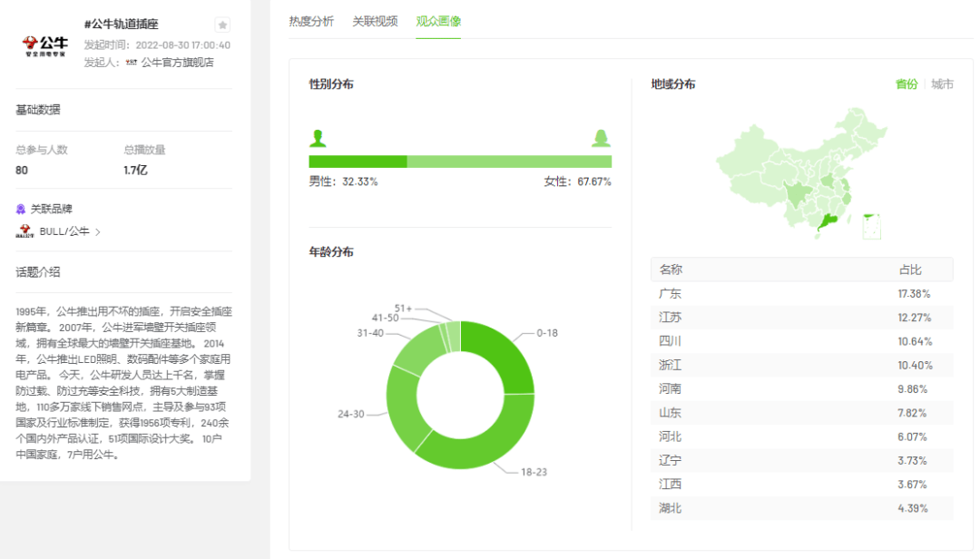Screen dimensions: 980x559
Task: Click the small BULL brand logo icon
Action: click(24, 231)
